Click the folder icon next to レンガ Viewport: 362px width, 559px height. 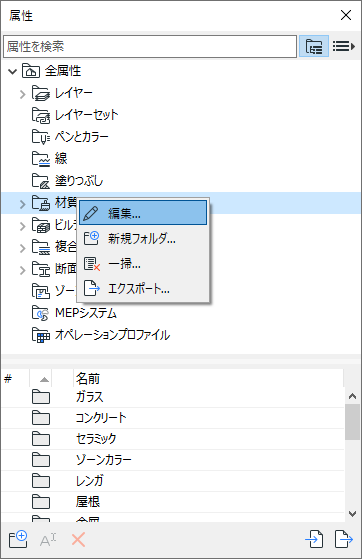[x=41, y=481]
